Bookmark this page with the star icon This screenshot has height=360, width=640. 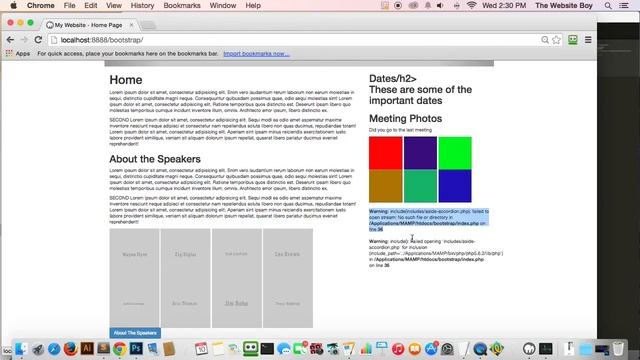coord(556,40)
